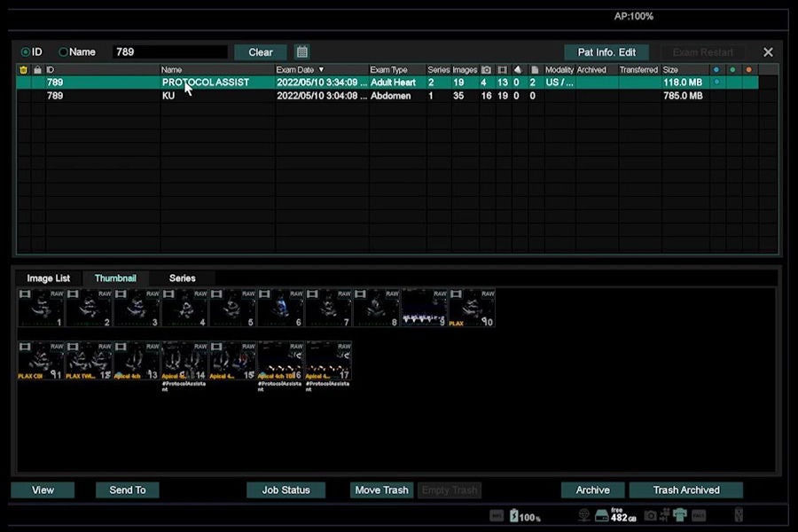The image size is (798, 532).
Task: Click the View button
Action: 43,489
